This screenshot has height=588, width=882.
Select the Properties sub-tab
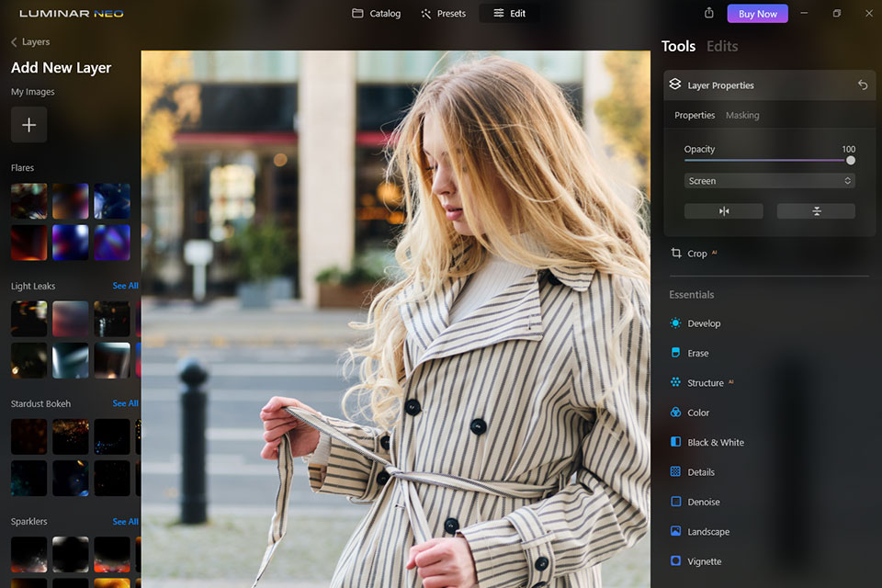click(695, 116)
